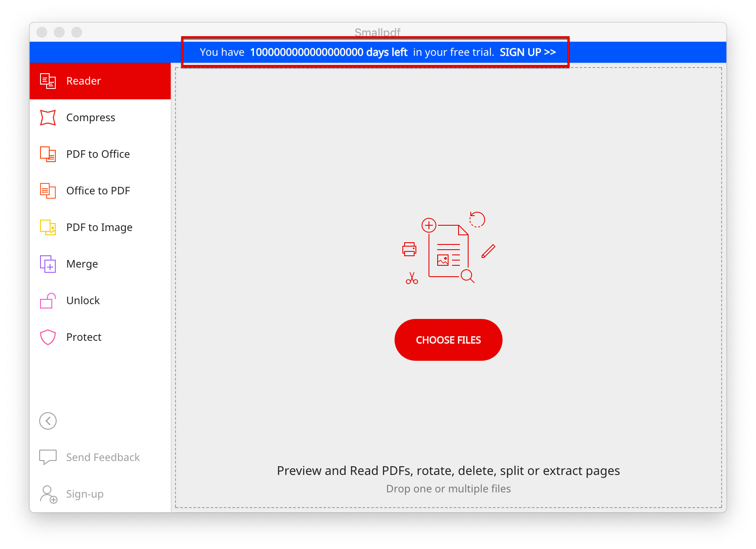The width and height of the screenshot is (756, 549).
Task: Open the Merge tool
Action: pos(82,264)
